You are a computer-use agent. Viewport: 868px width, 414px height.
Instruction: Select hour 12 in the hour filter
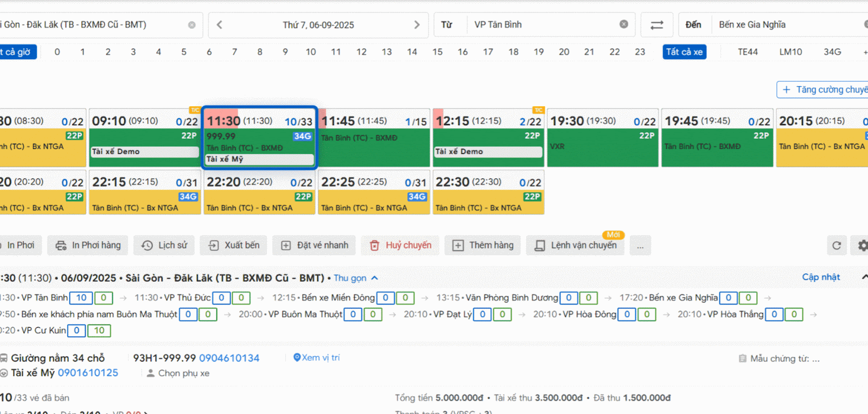click(x=361, y=52)
